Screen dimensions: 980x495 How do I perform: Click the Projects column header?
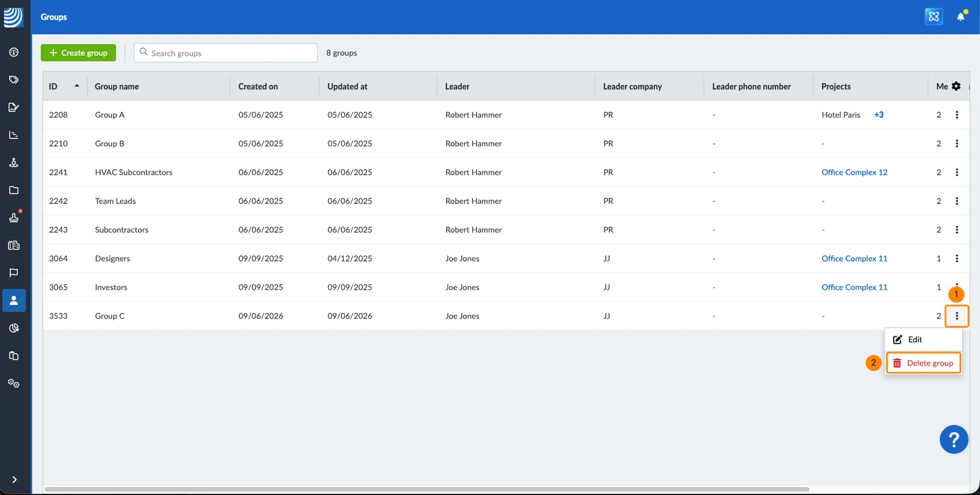pyautogui.click(x=836, y=86)
